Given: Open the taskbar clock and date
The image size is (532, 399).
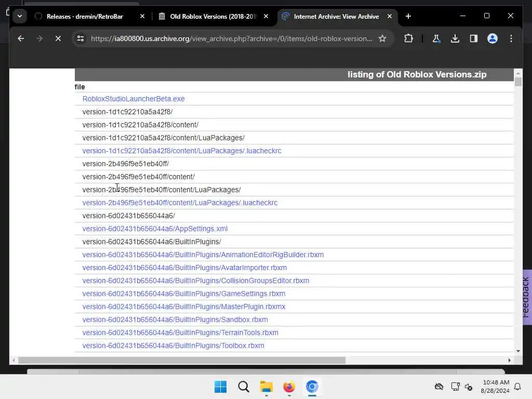Looking at the screenshot, I should [495, 387].
